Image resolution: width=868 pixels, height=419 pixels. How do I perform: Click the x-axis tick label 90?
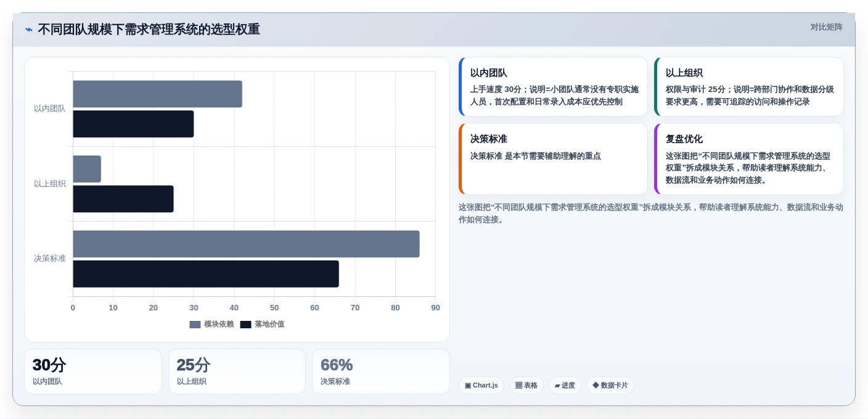tap(435, 308)
